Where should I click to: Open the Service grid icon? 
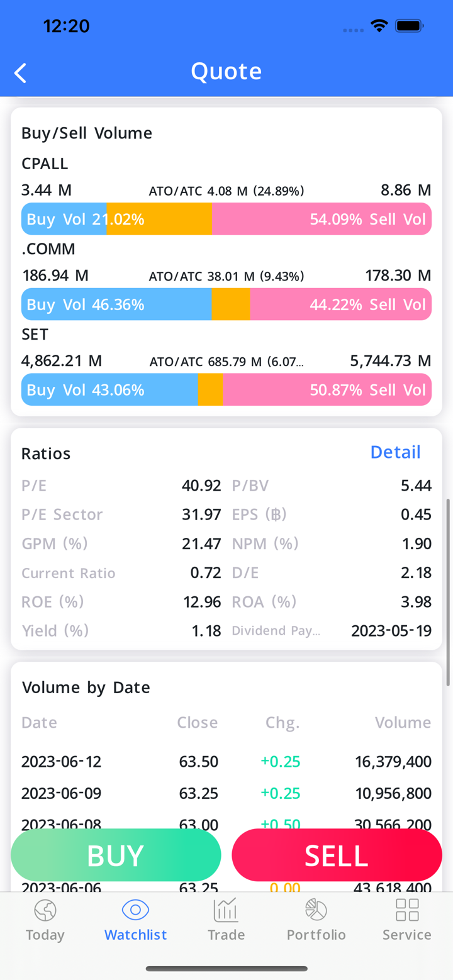click(x=407, y=910)
